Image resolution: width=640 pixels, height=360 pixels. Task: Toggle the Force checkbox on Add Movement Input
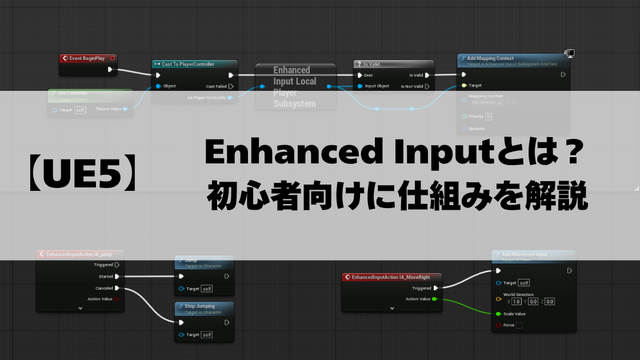519,325
